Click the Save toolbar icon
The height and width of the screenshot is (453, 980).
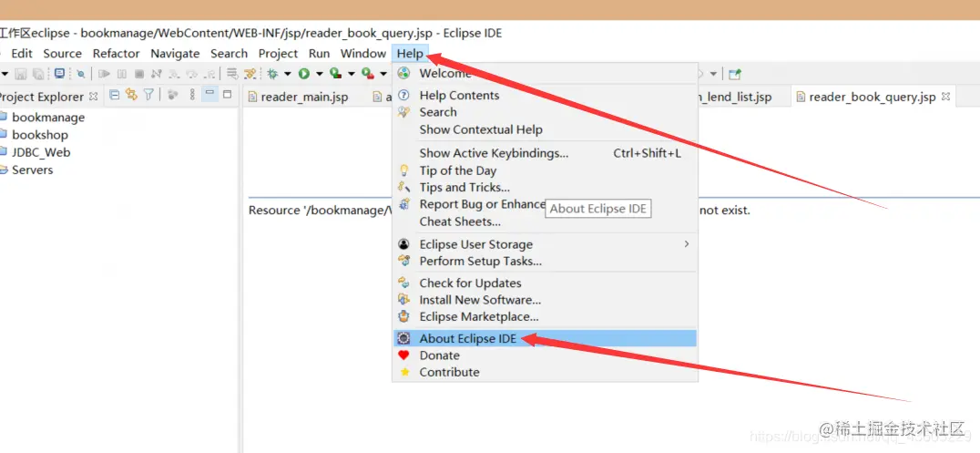21,74
